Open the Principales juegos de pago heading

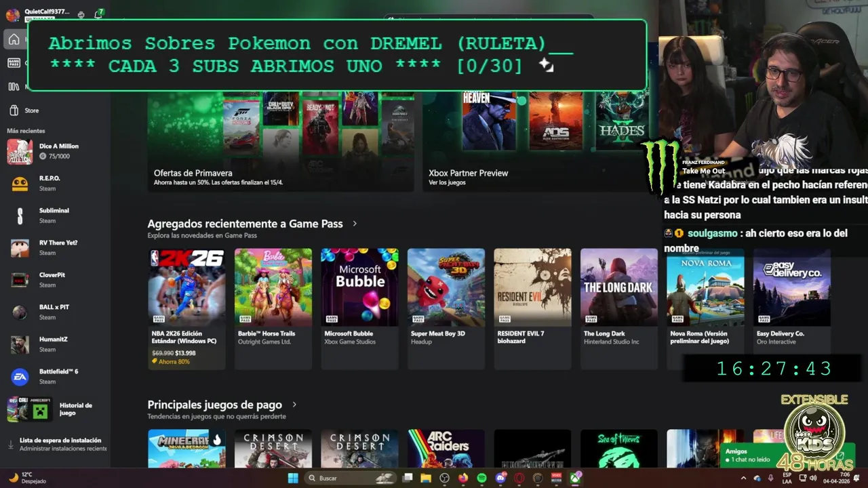pyautogui.click(x=214, y=405)
